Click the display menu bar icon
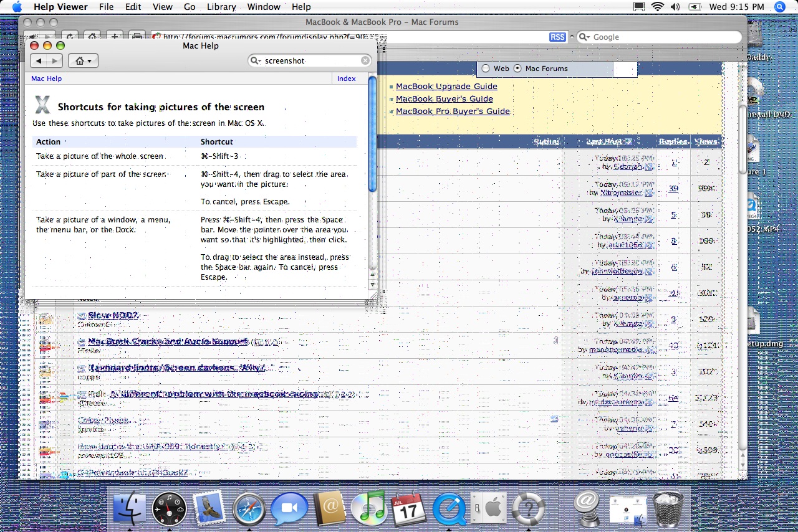Screen dimensions: 798x532 [x=638, y=7]
